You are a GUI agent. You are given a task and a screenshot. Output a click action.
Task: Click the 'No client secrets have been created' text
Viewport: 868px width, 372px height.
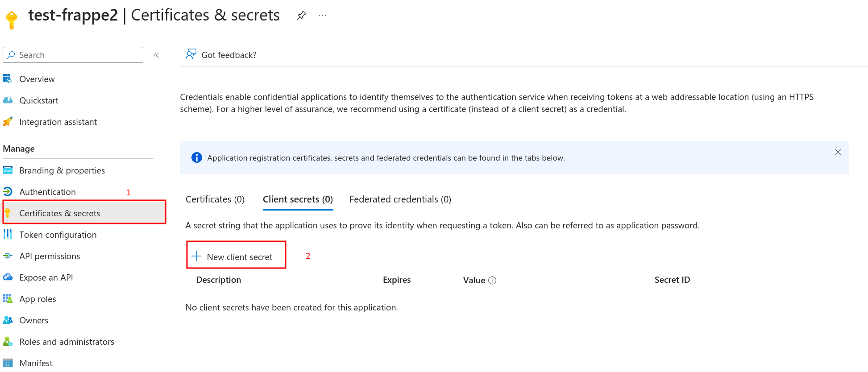[292, 307]
